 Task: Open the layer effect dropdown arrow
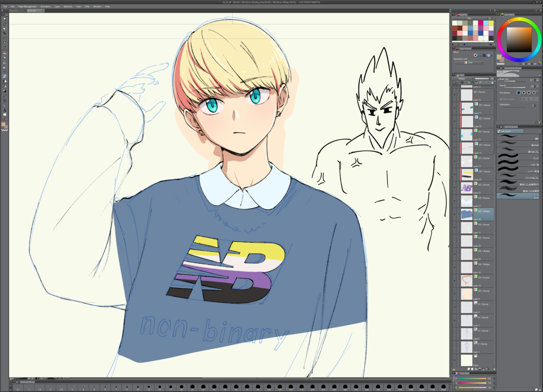(x=493, y=55)
